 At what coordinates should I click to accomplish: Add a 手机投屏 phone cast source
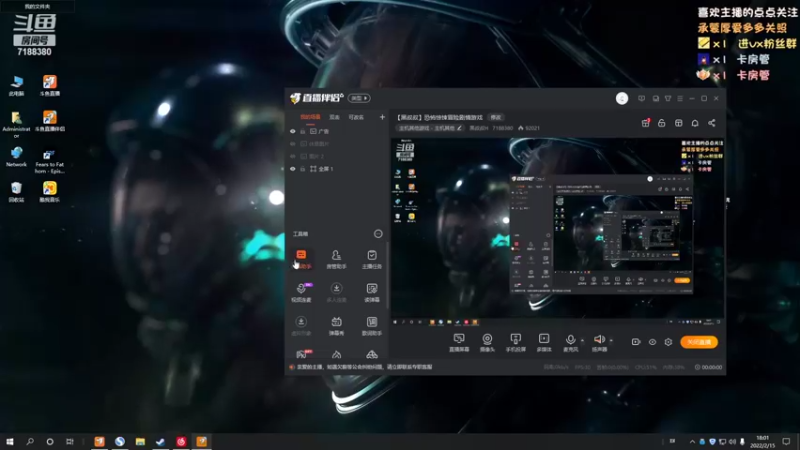[515, 342]
